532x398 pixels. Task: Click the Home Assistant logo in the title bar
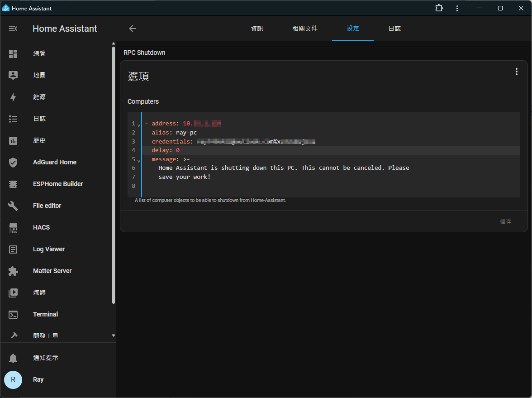(6, 8)
